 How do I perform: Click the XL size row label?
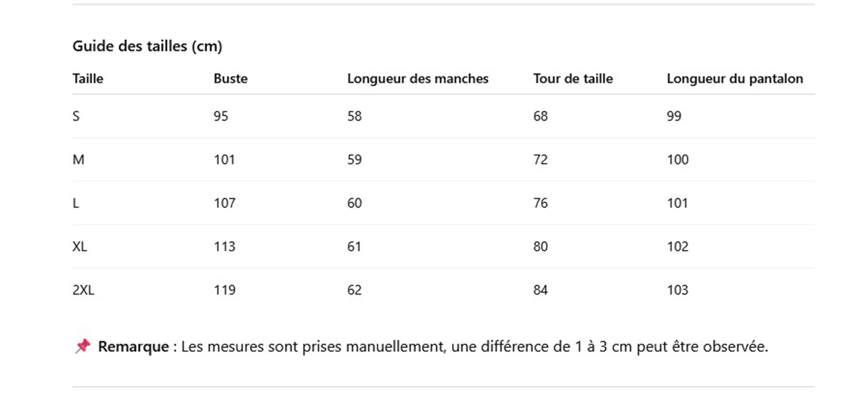(x=80, y=247)
